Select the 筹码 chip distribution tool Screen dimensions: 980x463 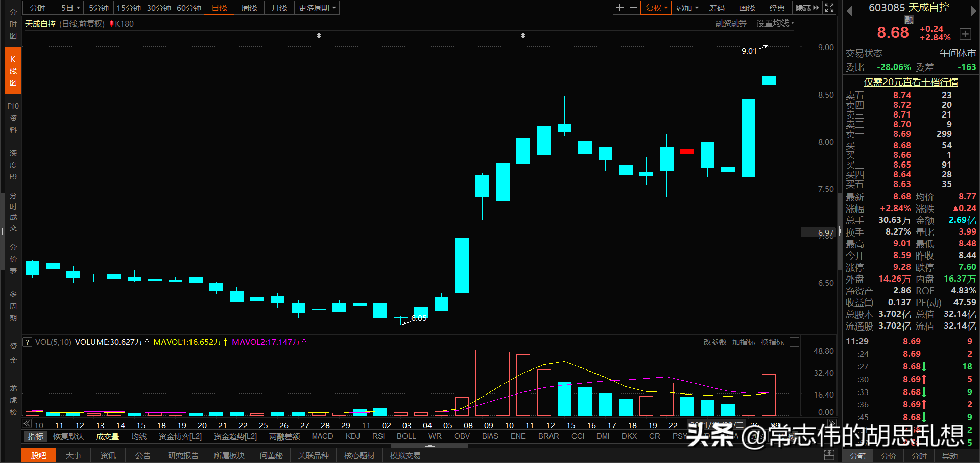pos(716,8)
